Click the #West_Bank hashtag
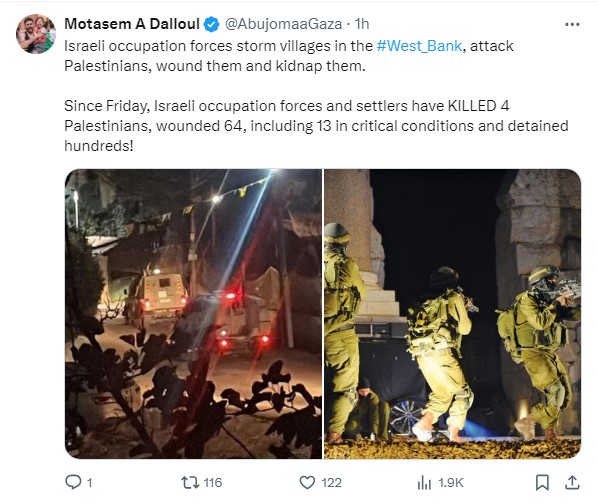This screenshot has width=598, height=503. pos(419,46)
